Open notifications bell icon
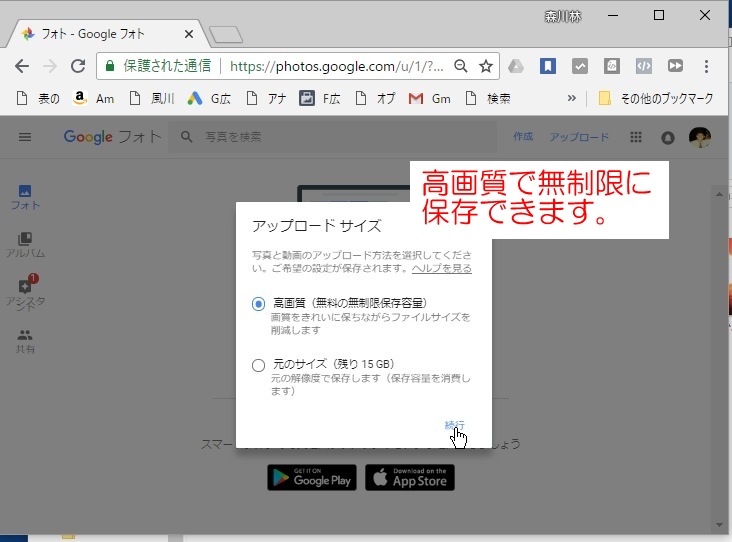Viewport: 732px width, 542px height. [668, 138]
